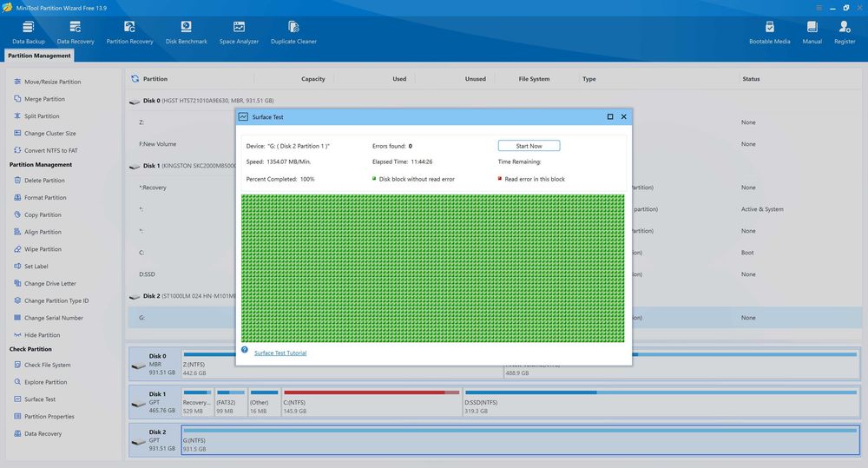Choose Split Partition in the sidebar
This screenshot has width=868, height=468.
[36, 115]
